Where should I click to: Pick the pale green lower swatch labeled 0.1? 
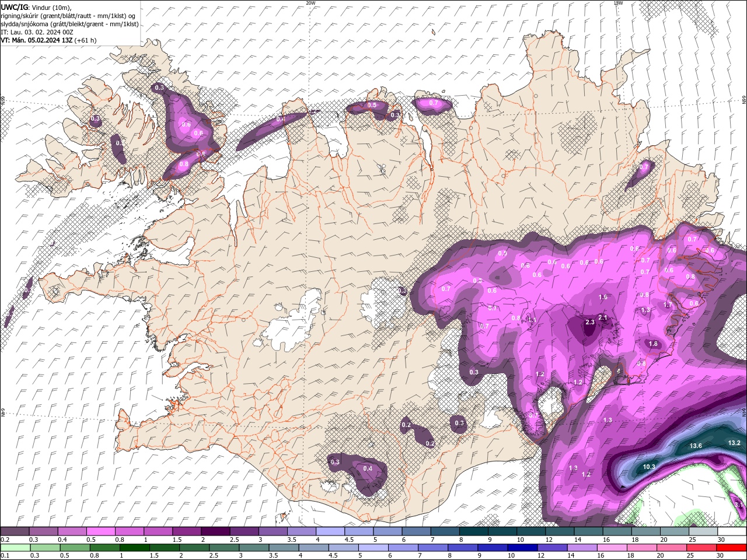pyautogui.click(x=15, y=547)
